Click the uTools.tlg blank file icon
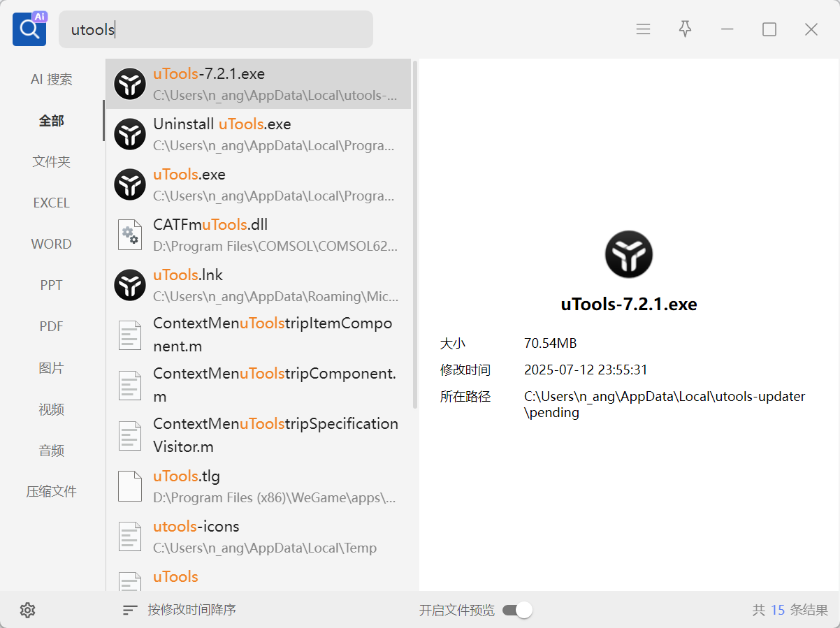840x628 pixels. point(130,486)
